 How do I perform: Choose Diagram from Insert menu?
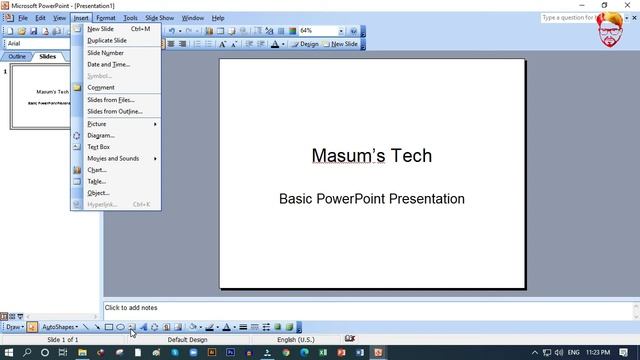[116, 135]
